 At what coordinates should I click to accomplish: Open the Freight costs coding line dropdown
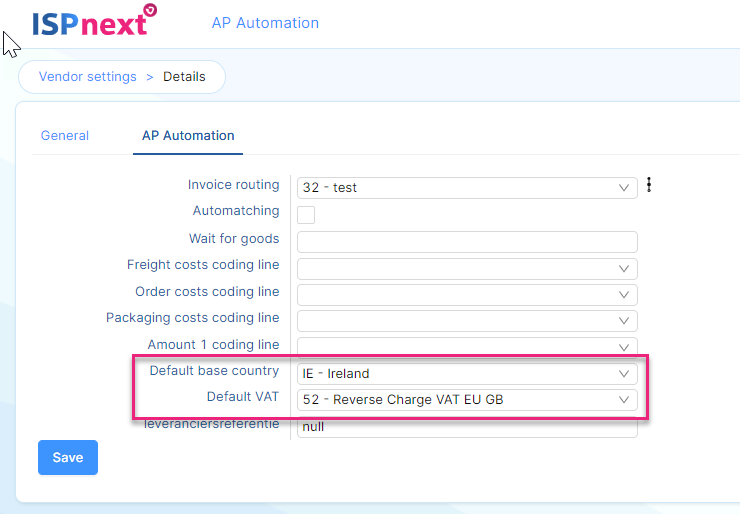[467, 268]
